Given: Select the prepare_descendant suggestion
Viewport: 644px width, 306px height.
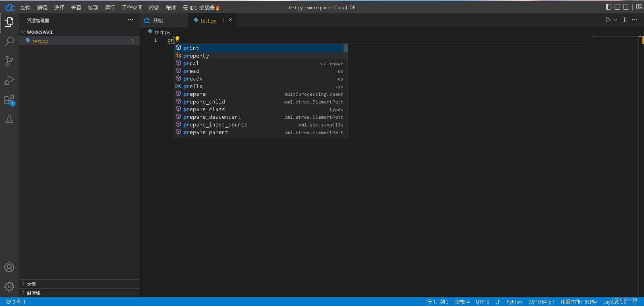Looking at the screenshot, I should (x=261, y=117).
